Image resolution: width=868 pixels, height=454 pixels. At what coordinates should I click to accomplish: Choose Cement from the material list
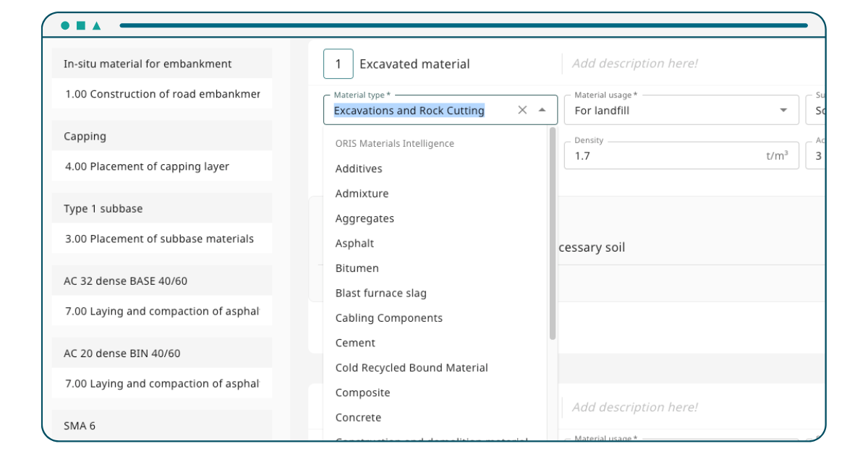pyautogui.click(x=355, y=343)
